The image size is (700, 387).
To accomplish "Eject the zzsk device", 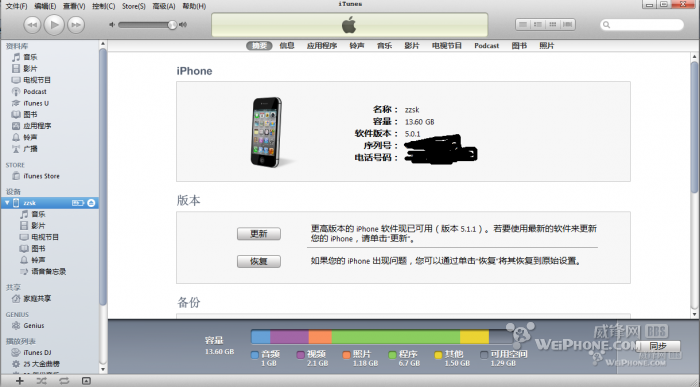I will [91, 203].
